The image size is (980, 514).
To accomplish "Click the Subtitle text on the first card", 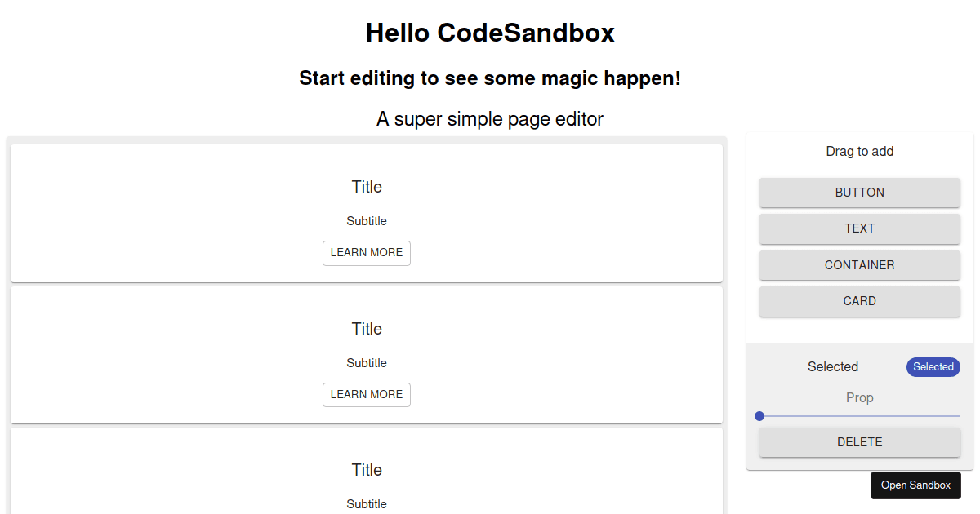I will coord(366,221).
